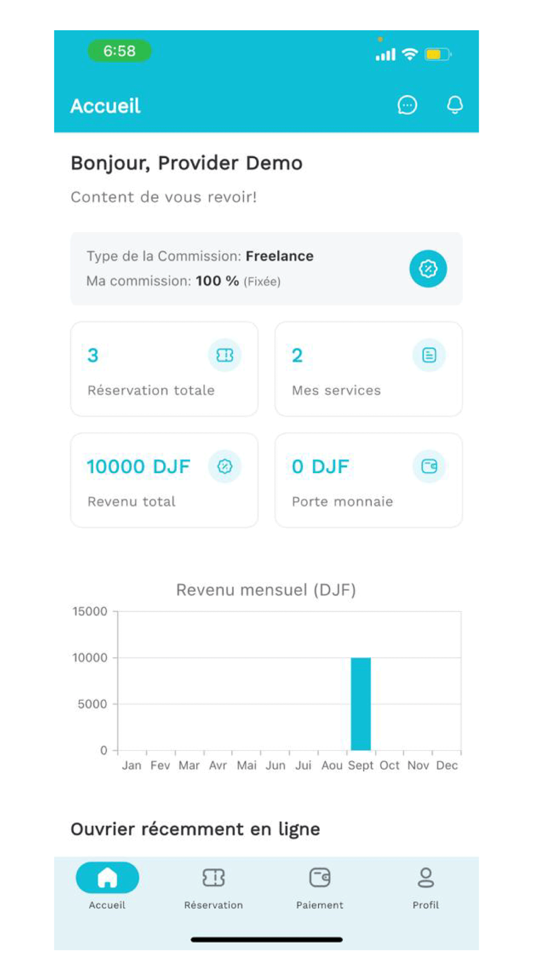Tap the Ouvrier récemment en ligne heading
Viewport: 551px width, 980px height.
(195, 829)
